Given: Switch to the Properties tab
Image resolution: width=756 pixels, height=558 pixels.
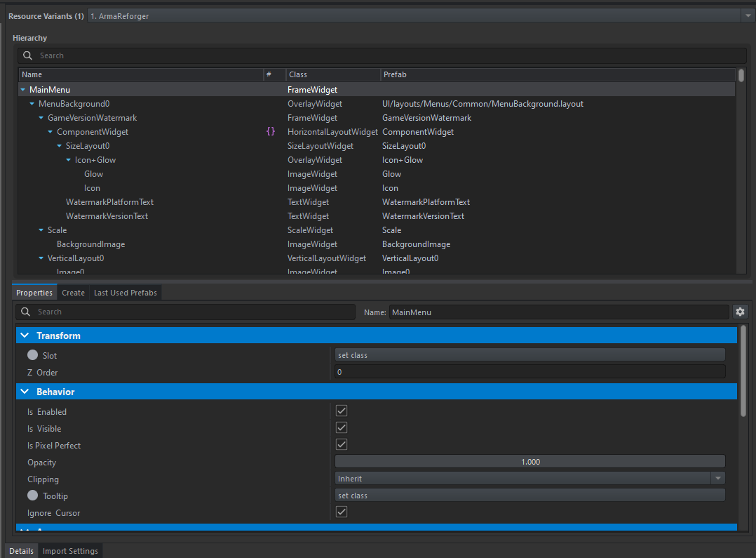Looking at the screenshot, I should 34,293.
